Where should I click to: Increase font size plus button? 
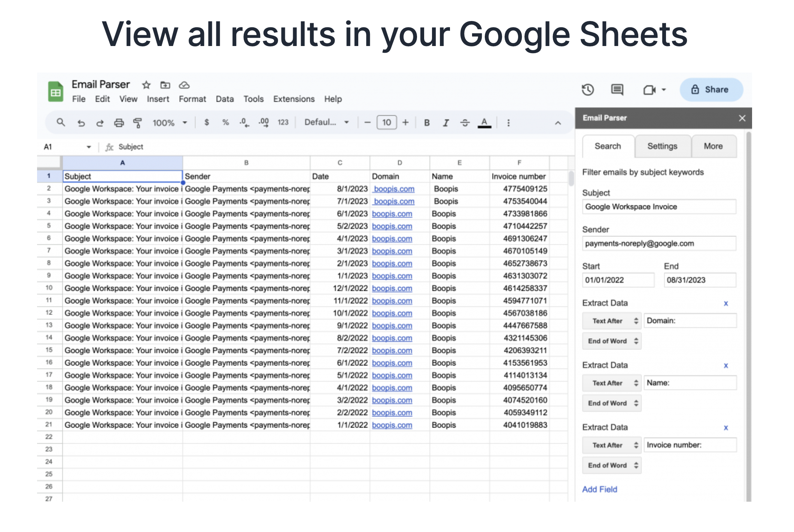coord(405,122)
